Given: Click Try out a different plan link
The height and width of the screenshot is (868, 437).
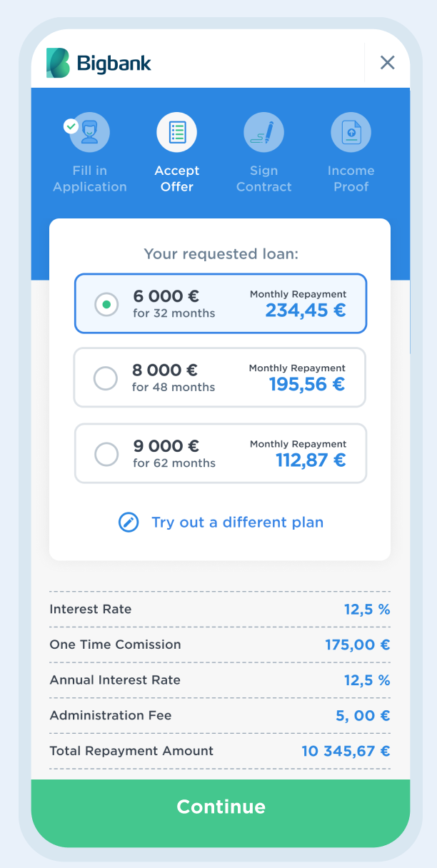Looking at the screenshot, I should [x=237, y=522].
